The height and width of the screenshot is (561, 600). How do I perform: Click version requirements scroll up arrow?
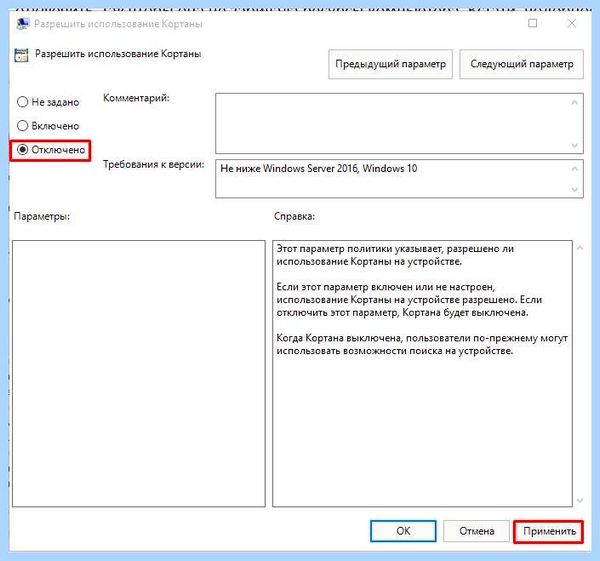574,168
